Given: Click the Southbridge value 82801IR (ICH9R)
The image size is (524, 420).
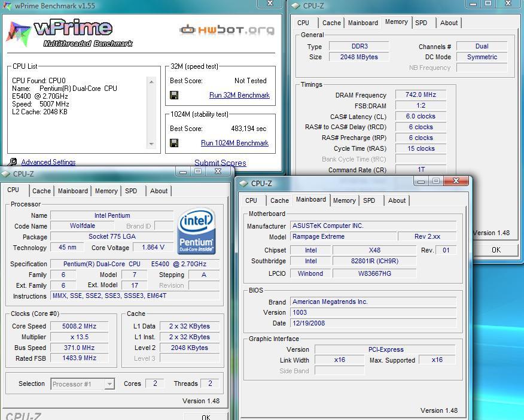Looking at the screenshot, I should coord(374,261).
